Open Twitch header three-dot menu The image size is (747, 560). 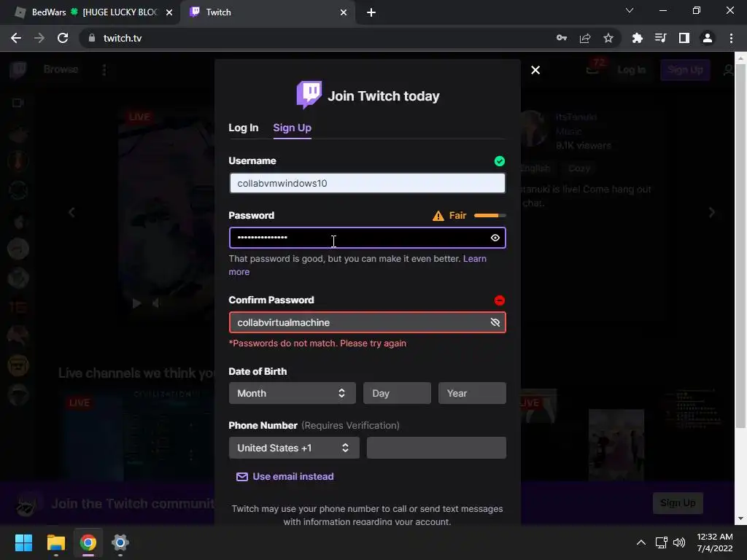point(104,70)
